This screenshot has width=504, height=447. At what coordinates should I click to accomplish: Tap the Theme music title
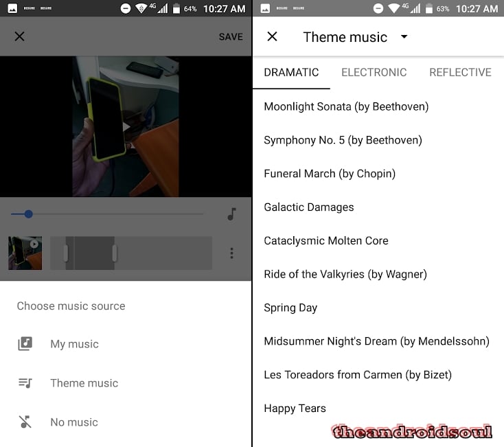(x=345, y=37)
